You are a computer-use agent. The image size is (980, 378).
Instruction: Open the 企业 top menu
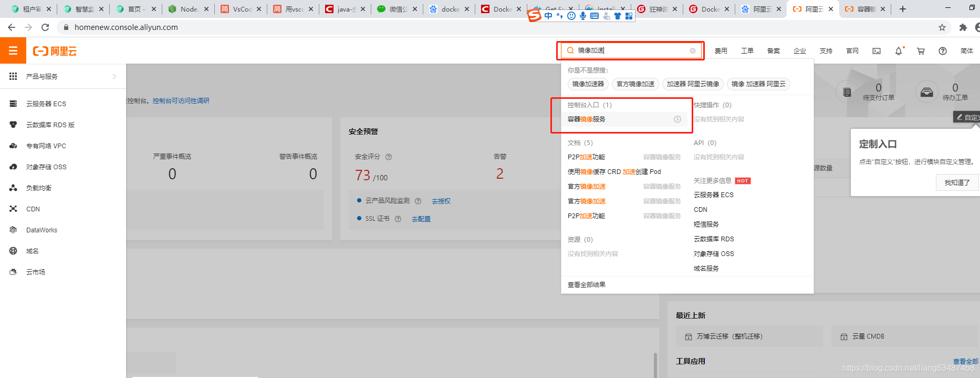point(800,51)
